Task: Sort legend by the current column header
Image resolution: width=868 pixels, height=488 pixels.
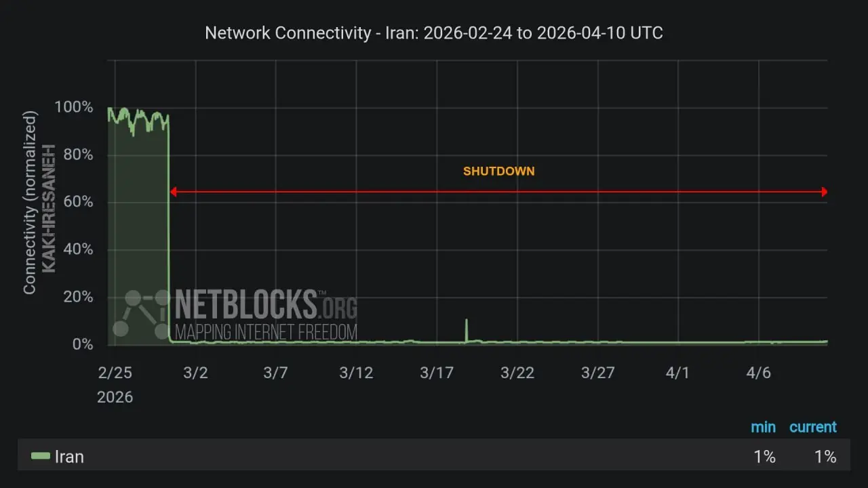Action: pos(812,427)
